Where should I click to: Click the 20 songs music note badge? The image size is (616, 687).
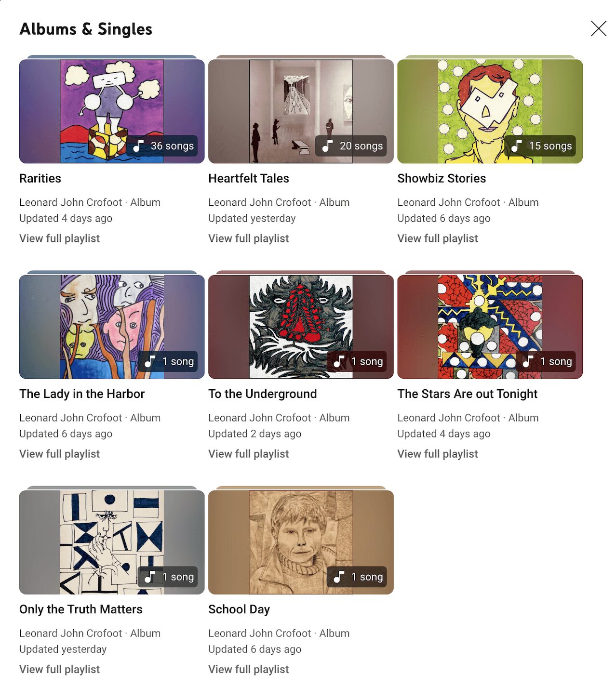[352, 145]
